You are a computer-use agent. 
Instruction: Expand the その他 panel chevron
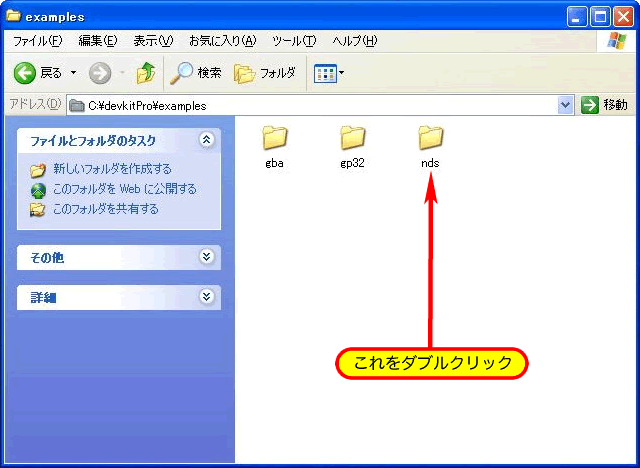pos(207,257)
